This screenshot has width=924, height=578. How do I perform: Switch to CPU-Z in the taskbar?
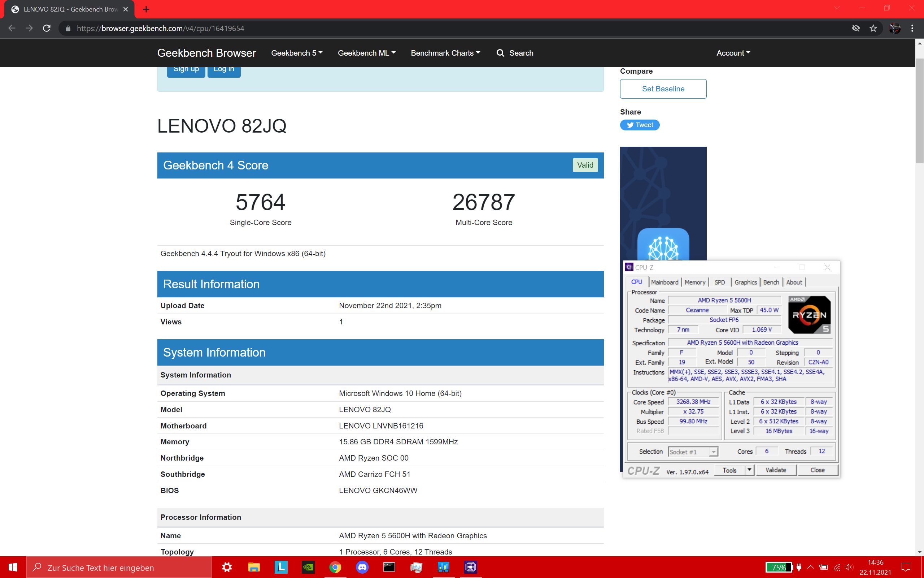(x=470, y=567)
